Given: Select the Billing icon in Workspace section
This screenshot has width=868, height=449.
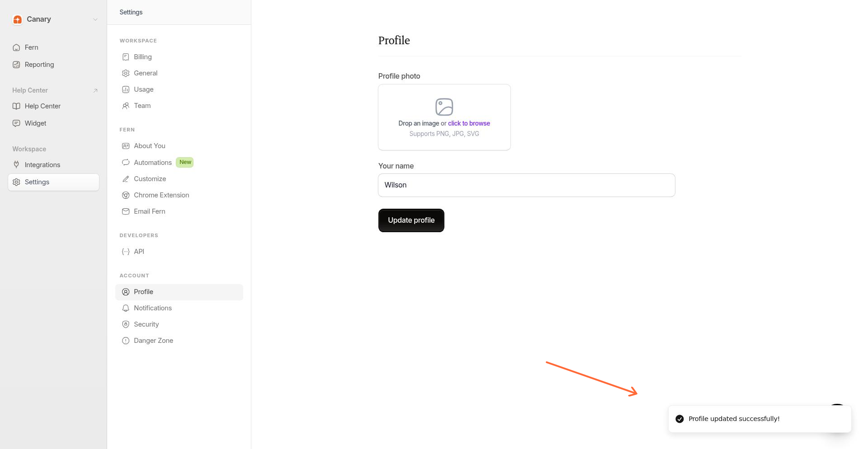Looking at the screenshot, I should (x=125, y=57).
